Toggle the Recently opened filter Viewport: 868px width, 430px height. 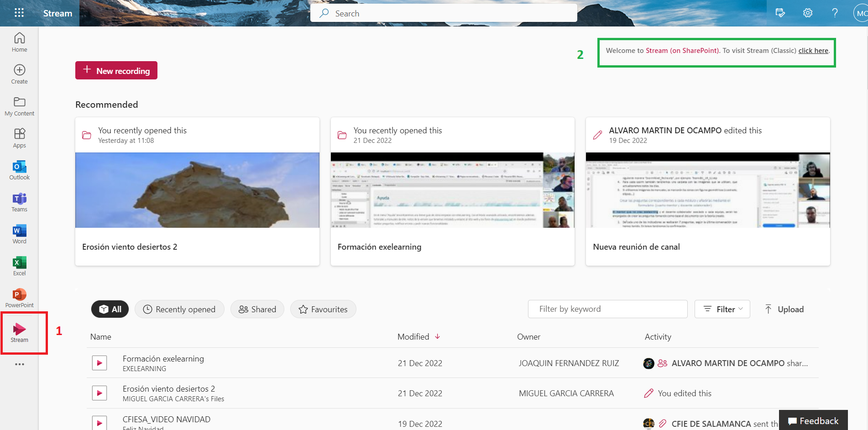tap(179, 309)
